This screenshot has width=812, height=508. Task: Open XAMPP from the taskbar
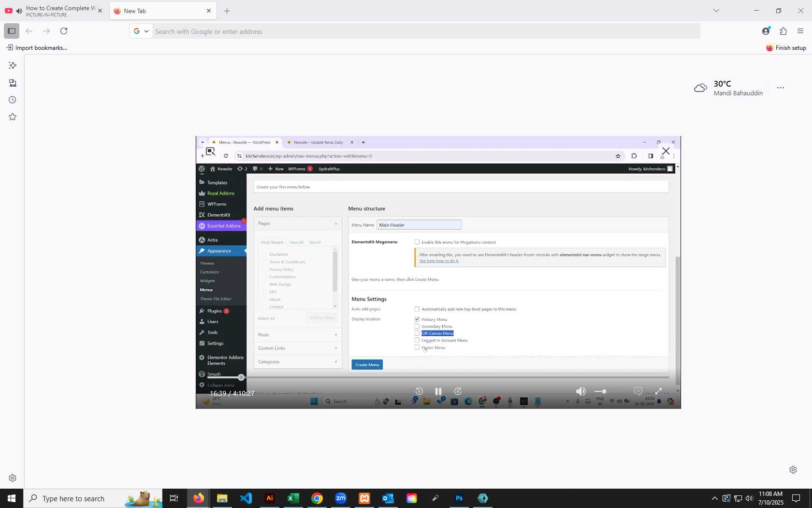click(364, 498)
